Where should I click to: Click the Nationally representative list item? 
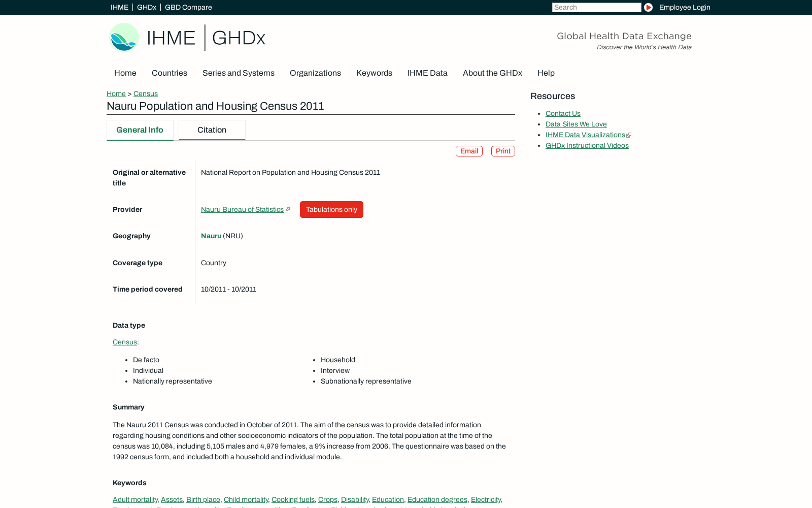point(173,381)
